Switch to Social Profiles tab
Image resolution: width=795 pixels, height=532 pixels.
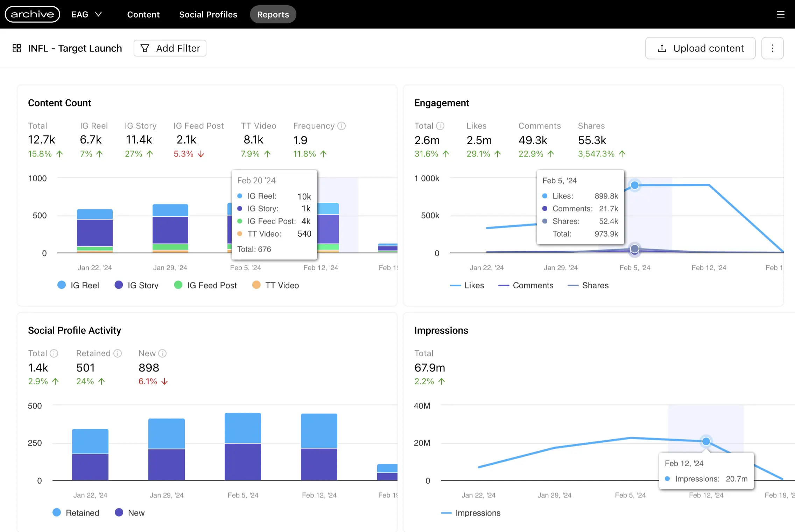(208, 14)
